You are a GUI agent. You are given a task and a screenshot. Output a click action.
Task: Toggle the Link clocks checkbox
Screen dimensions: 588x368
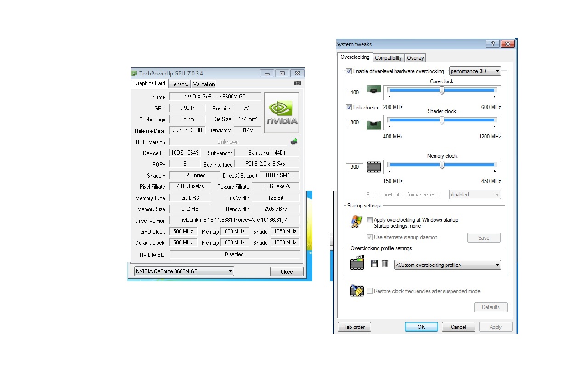349,108
